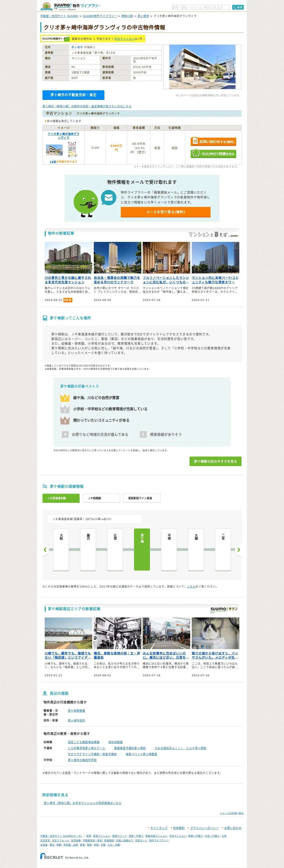Click bronze crown rank 3 icon
284x868 pixels.
point(65,420)
